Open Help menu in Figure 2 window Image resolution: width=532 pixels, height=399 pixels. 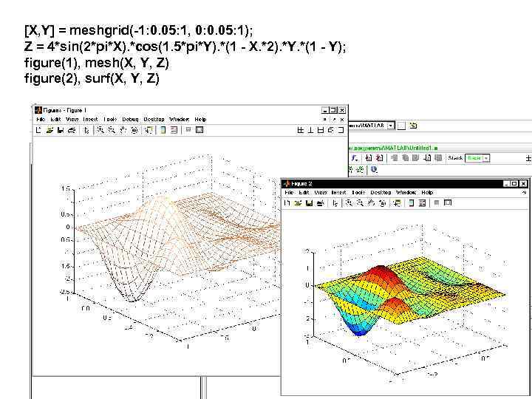(427, 192)
